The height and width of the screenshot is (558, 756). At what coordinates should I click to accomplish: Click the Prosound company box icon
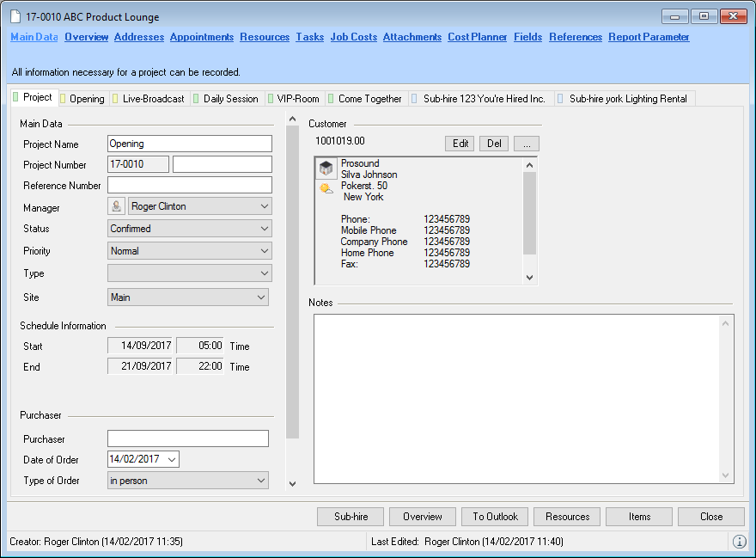pos(326,168)
